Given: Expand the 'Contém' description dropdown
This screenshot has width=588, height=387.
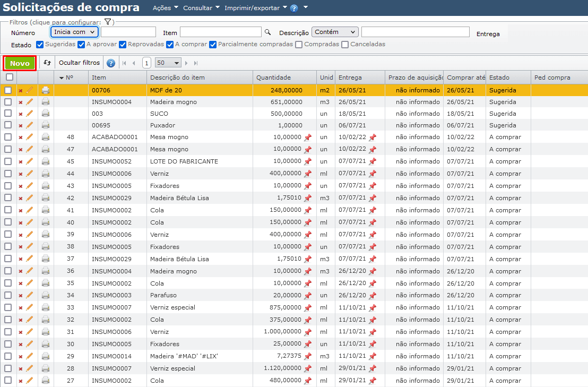Looking at the screenshot, I should point(335,32).
